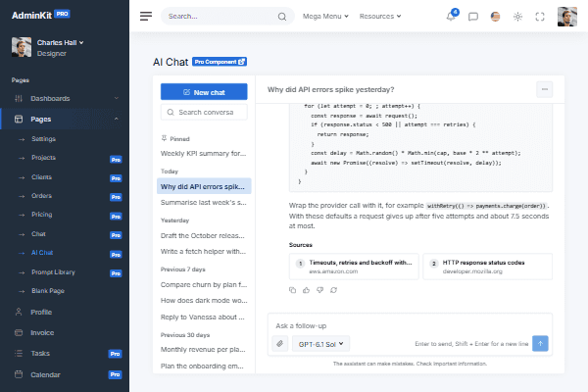This screenshot has height=392, width=588.
Task: Open the Profile sidebar page
Action: coord(41,312)
